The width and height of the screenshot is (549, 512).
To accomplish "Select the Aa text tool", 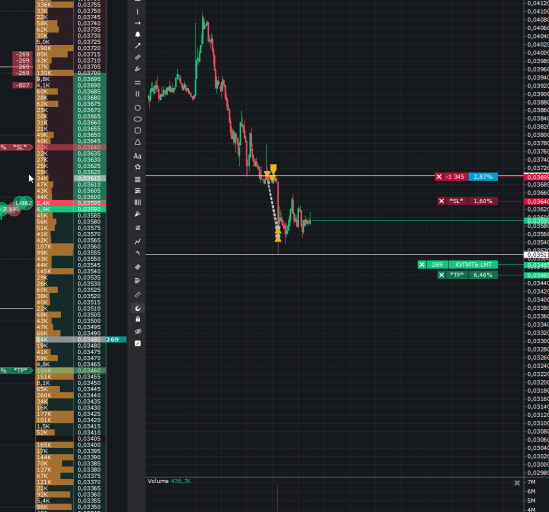I will pyautogui.click(x=138, y=156).
